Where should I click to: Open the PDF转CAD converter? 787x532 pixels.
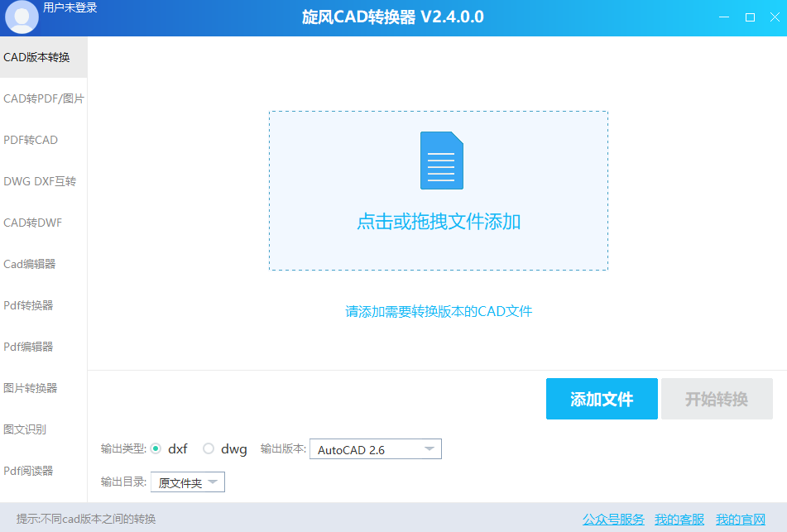[x=31, y=140]
